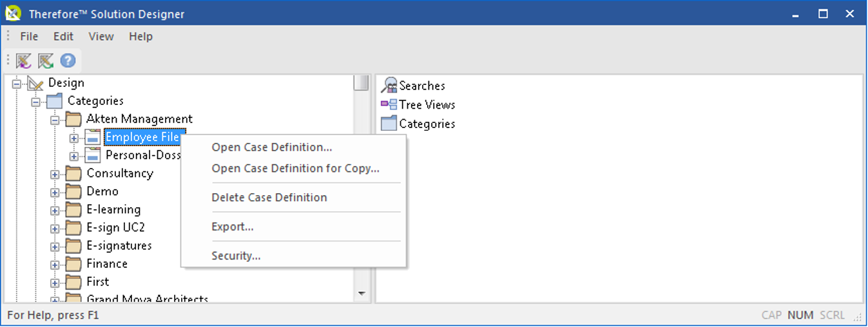Image resolution: width=868 pixels, height=327 pixels.
Task: Click the menu bar grip handle
Action: 8,37
